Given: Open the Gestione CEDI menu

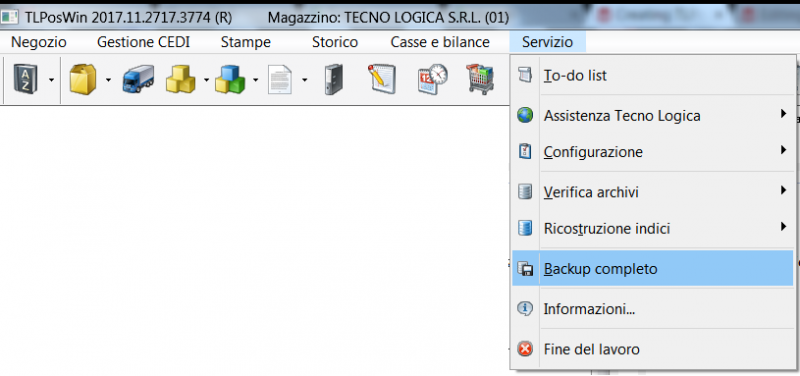Looking at the screenshot, I should (x=143, y=42).
